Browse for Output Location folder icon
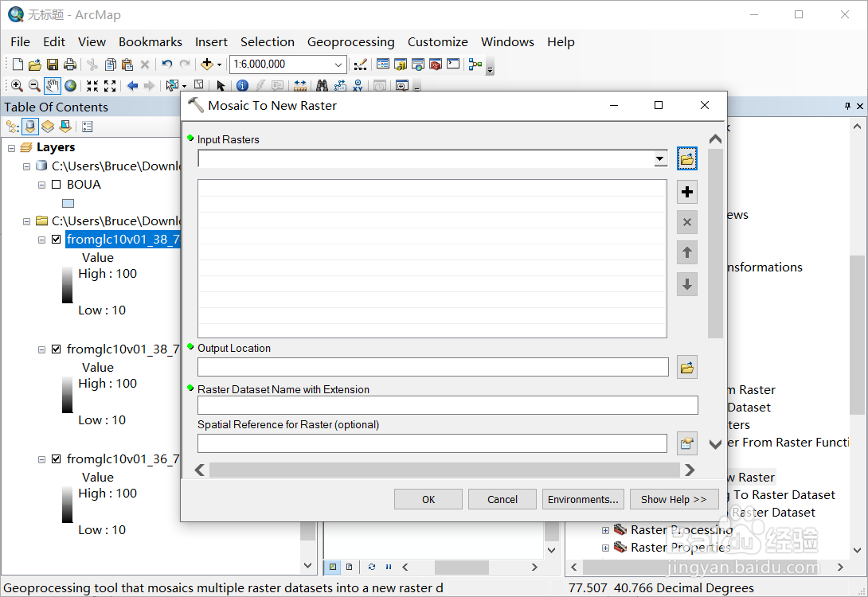 point(687,368)
